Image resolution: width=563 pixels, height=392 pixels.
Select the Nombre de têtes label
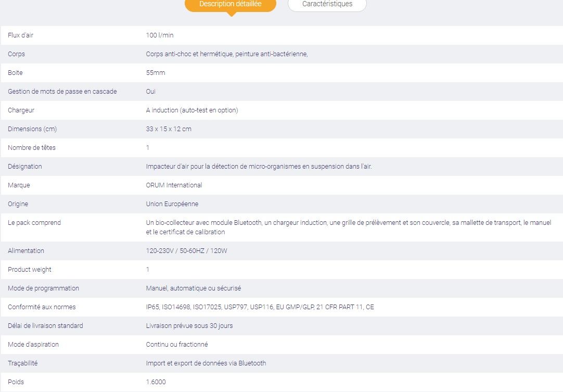pos(32,148)
